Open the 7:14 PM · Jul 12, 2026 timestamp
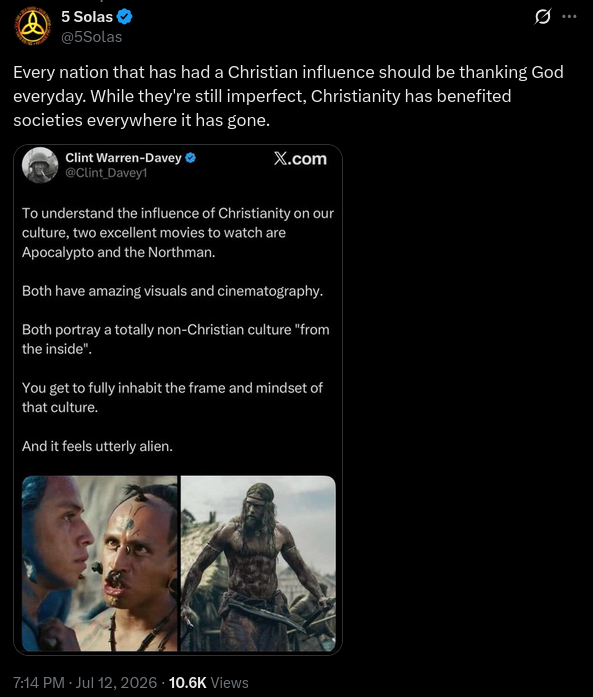Image resolution: width=593 pixels, height=697 pixels. [x=85, y=682]
